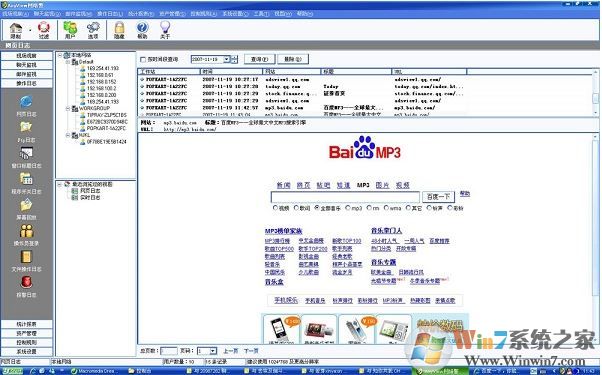602x375 pixels.
Task: Select the wma radio button under search box
Action: point(386,208)
